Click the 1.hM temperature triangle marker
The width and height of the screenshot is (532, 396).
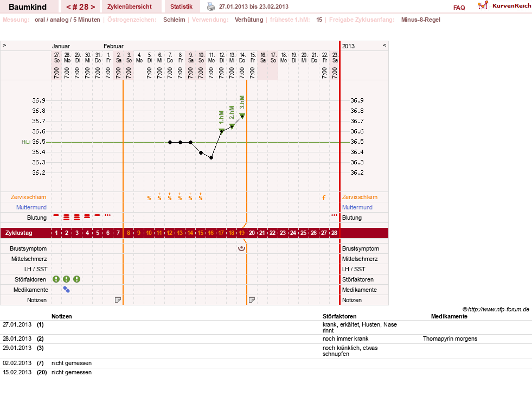(x=222, y=131)
